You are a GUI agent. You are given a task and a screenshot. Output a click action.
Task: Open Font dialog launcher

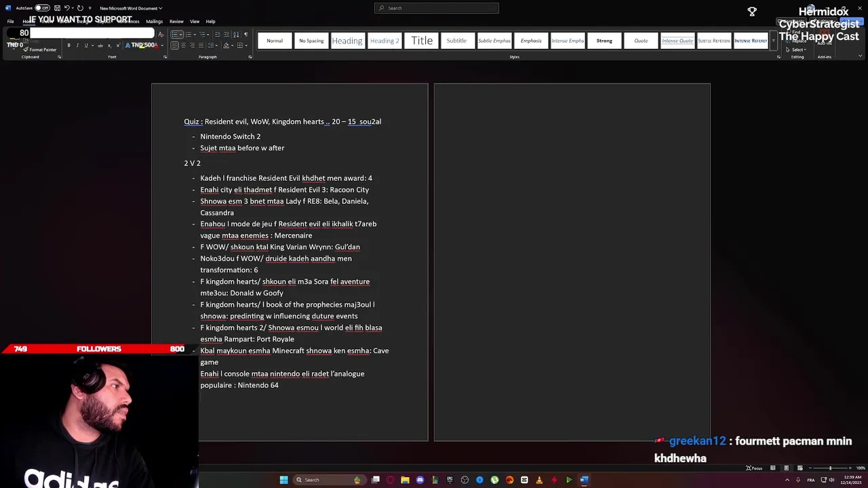pos(165,57)
